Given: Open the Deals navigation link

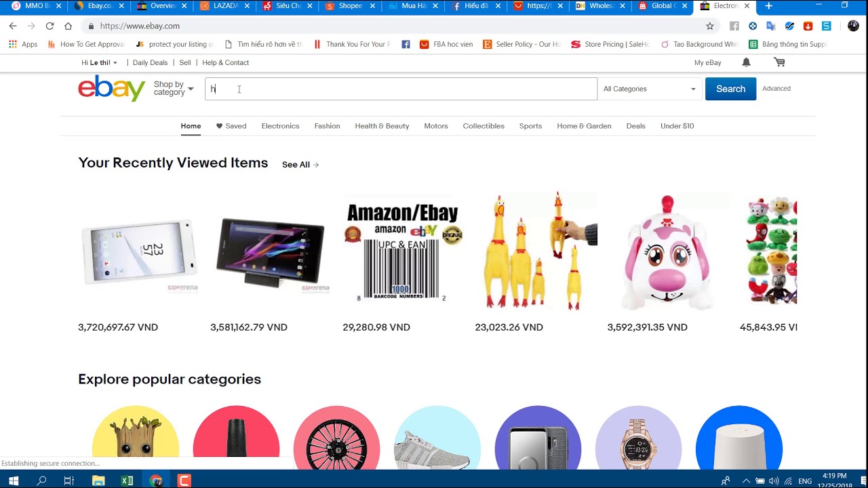Looking at the screenshot, I should [x=635, y=126].
